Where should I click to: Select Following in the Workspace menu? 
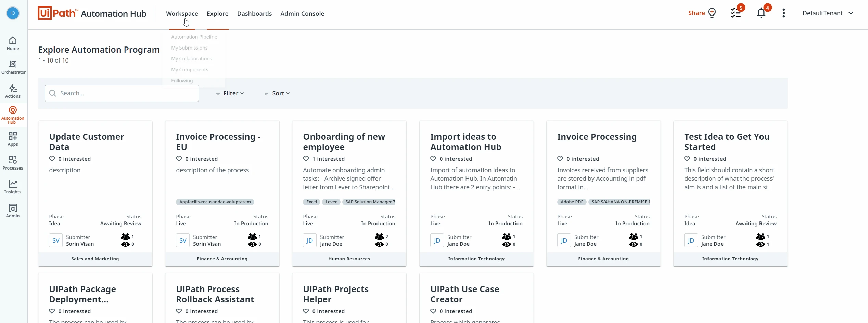[182, 81]
